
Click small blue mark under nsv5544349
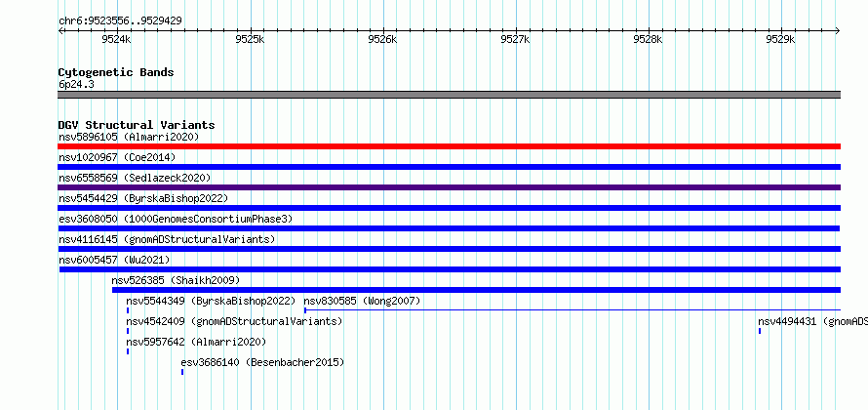(128, 310)
